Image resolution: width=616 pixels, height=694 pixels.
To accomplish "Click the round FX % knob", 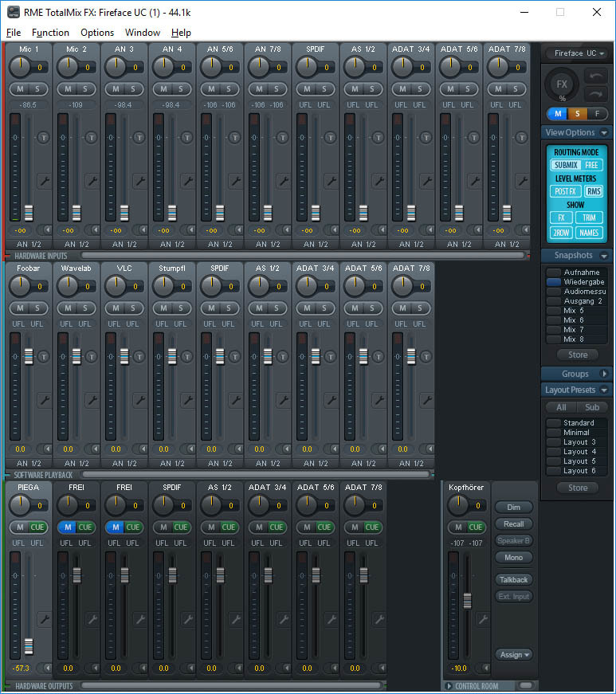I will [562, 84].
